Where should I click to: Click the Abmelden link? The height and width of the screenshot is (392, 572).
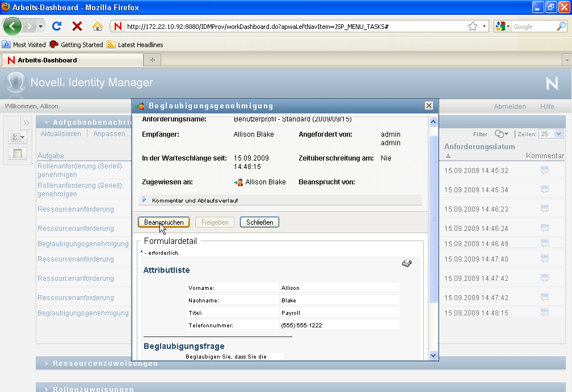click(x=510, y=107)
